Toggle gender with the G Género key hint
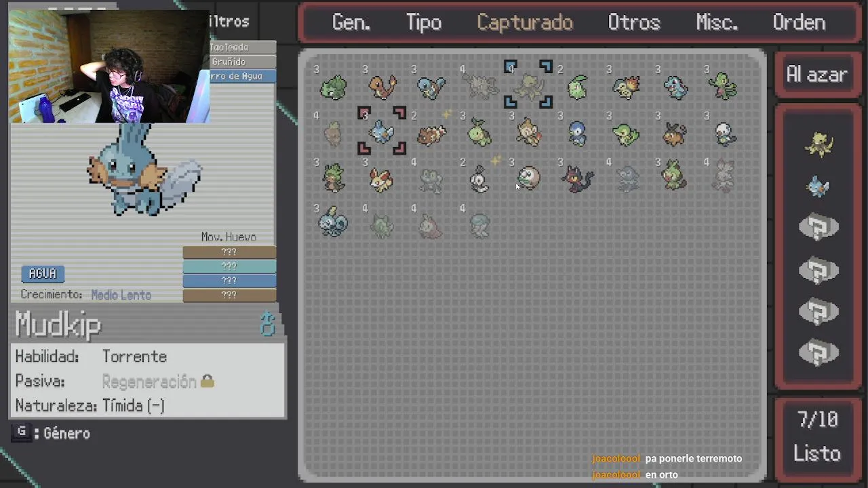 pyautogui.click(x=51, y=433)
